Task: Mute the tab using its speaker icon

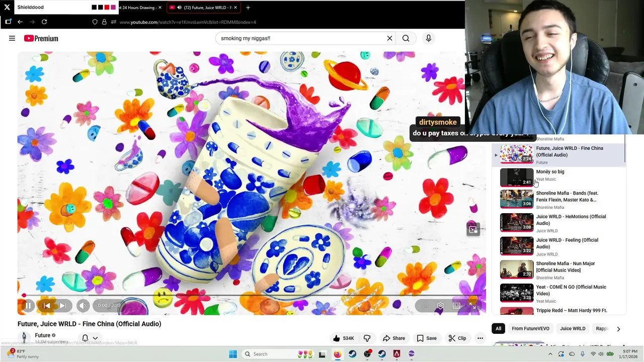Action: [180, 8]
